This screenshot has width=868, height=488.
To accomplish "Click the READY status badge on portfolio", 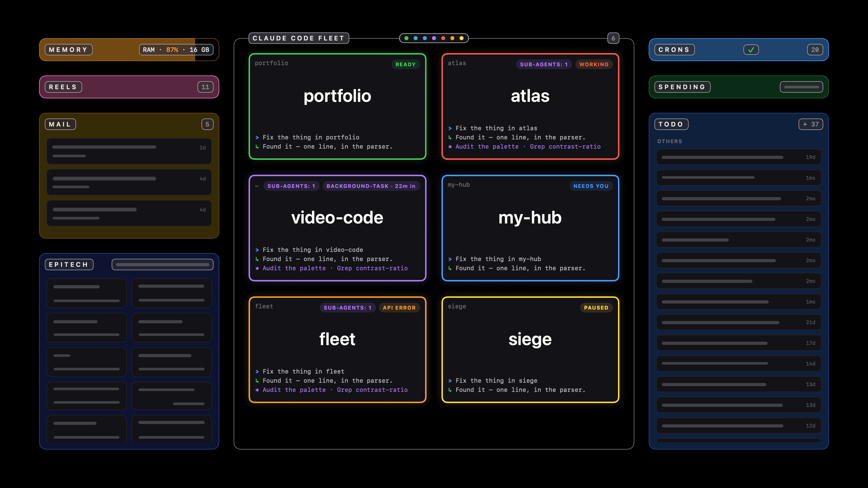I will (x=405, y=64).
